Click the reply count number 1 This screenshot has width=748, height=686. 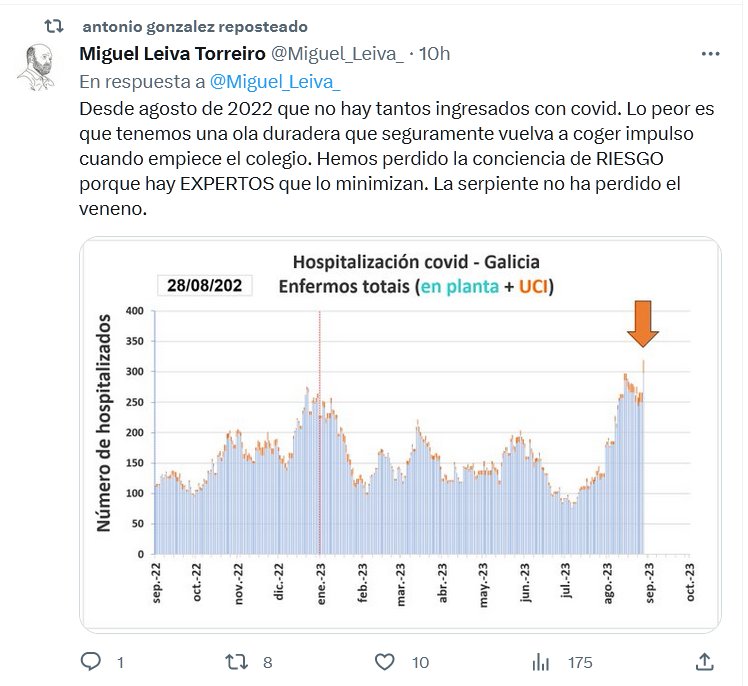[120, 662]
